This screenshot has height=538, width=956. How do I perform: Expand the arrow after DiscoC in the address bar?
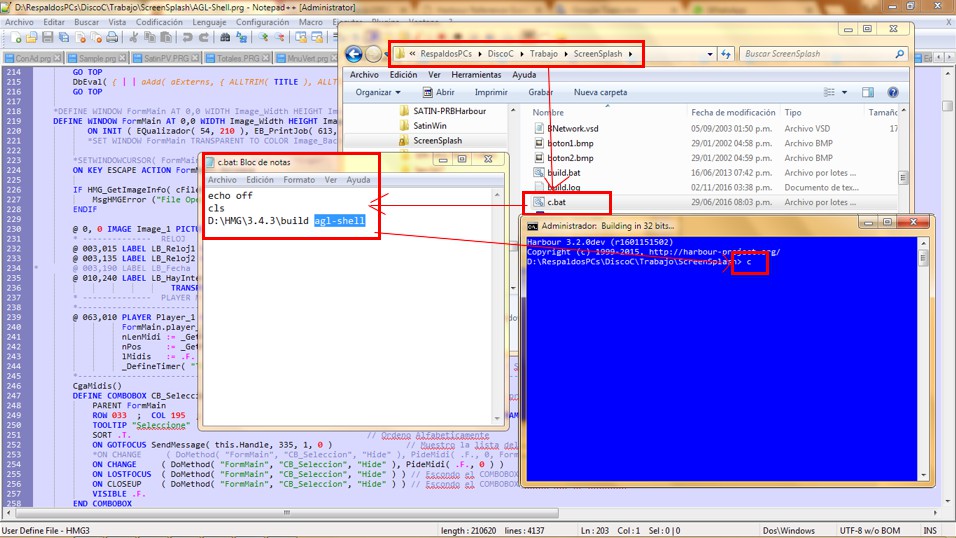pyautogui.click(x=522, y=54)
